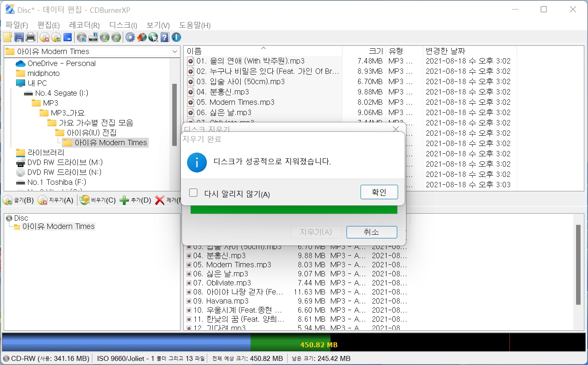Click 취소 button in 디스크 지우기 dialog
Screen dimensions: 588x365
click(372, 232)
